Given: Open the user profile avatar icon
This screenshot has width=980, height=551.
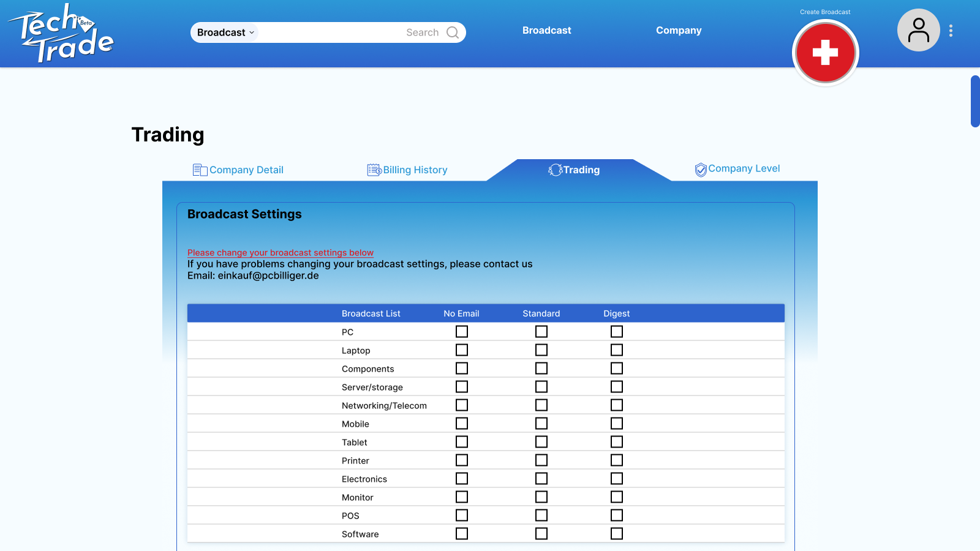Looking at the screenshot, I should (918, 30).
